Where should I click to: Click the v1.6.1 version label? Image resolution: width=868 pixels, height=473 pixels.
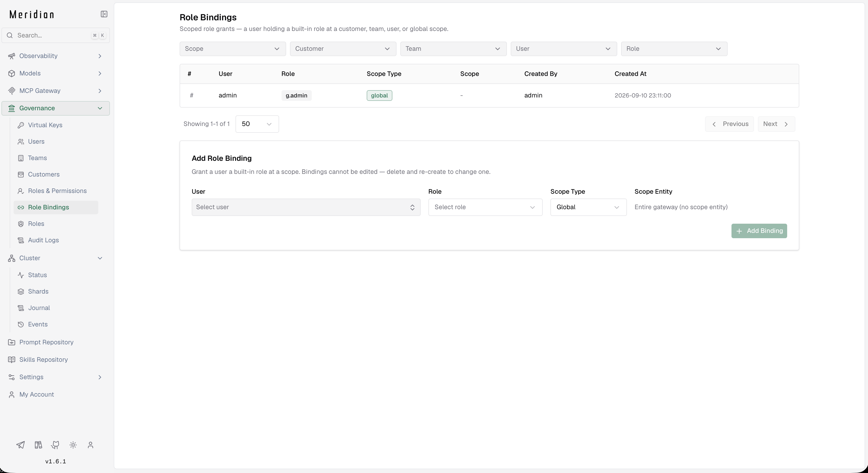click(x=56, y=462)
